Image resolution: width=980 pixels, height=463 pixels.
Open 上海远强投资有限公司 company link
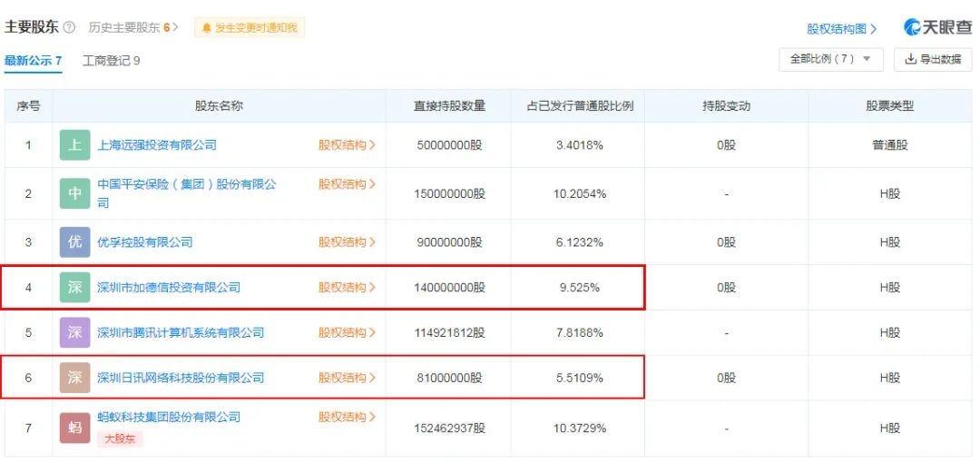157,145
